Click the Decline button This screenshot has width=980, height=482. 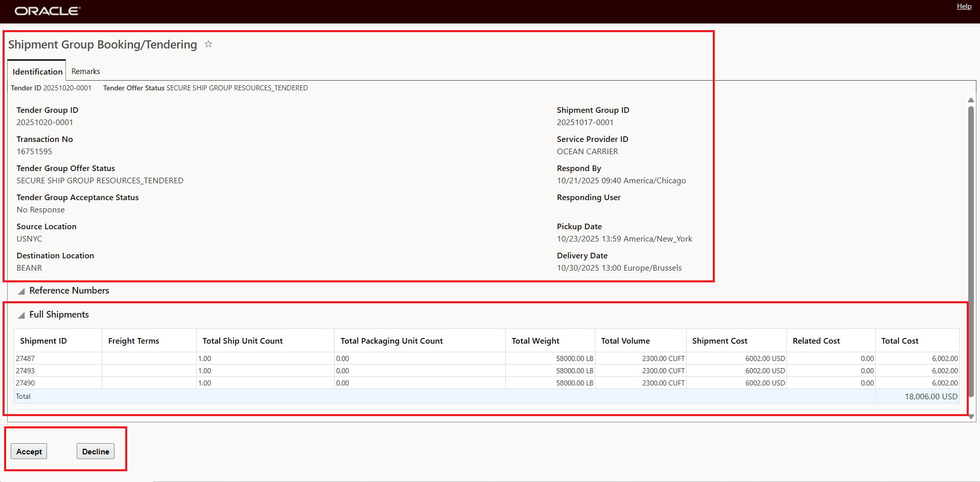click(95, 451)
